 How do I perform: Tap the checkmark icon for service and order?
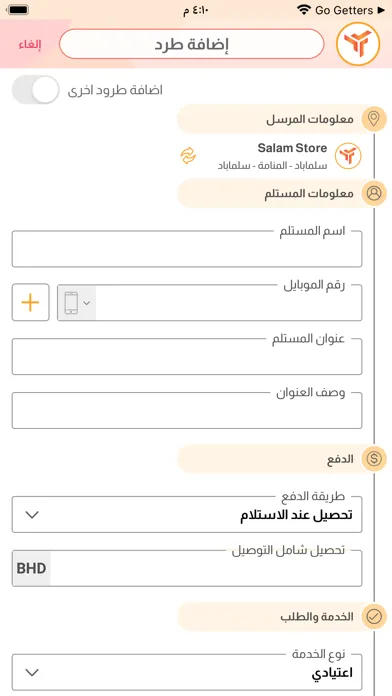click(x=374, y=617)
